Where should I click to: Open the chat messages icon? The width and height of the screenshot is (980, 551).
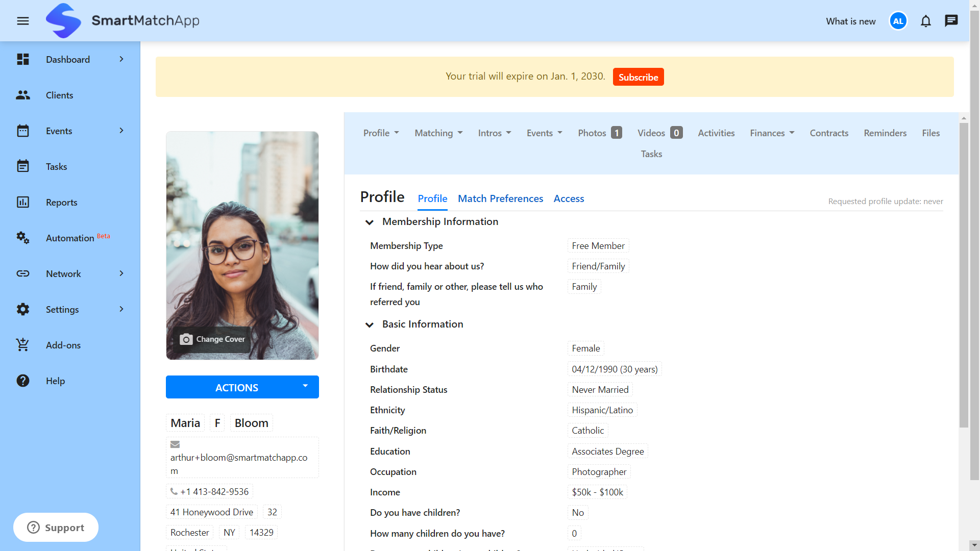951,21
